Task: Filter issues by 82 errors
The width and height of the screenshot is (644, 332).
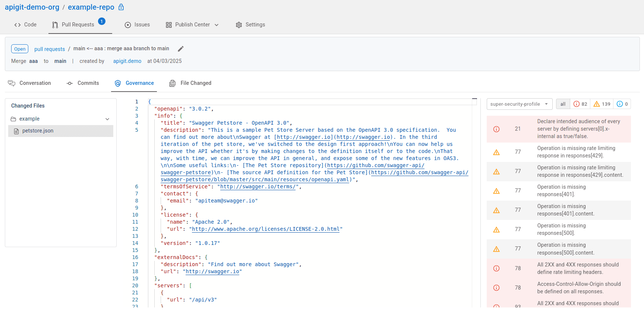Action: [580, 104]
